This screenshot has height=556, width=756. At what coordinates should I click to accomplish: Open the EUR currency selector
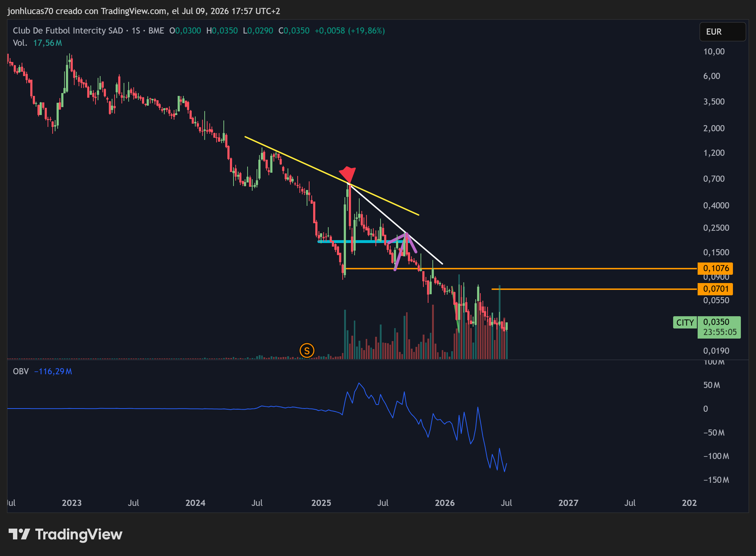722,32
